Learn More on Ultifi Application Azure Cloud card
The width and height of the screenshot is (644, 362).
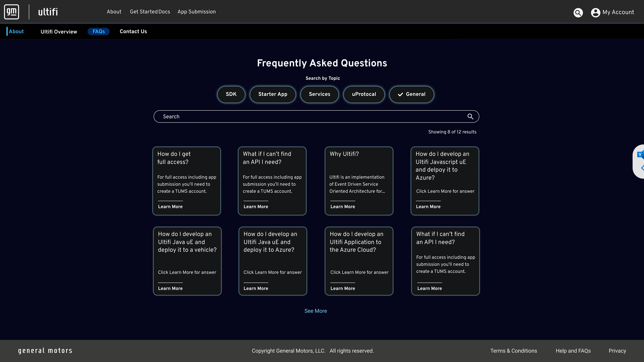342,288
